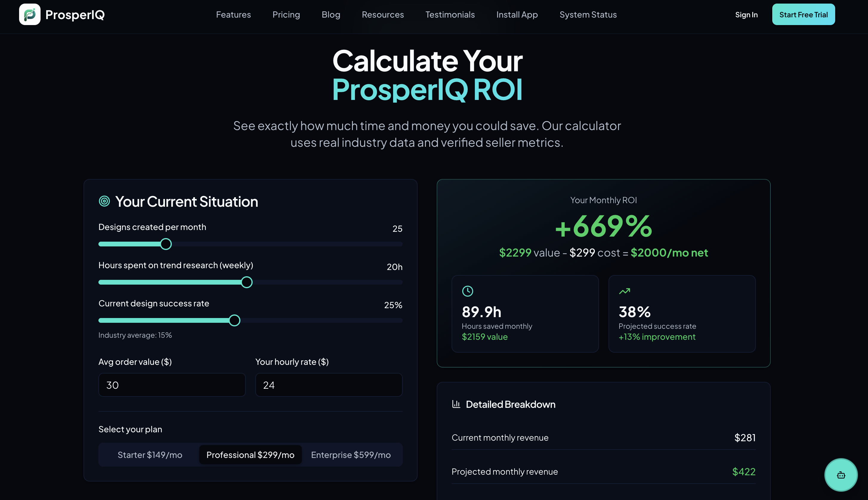Screen dimensions: 868x500
Task: Click the Avg order value input field
Action: (x=172, y=385)
